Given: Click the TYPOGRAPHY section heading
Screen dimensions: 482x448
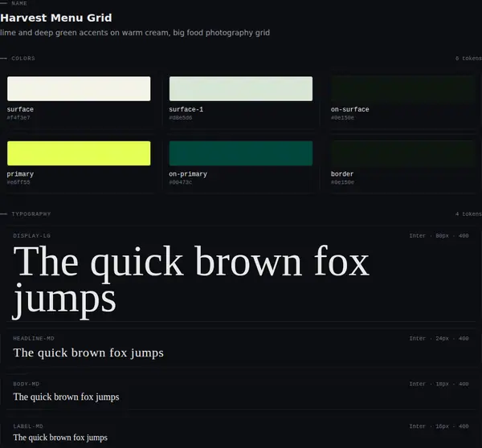Looking at the screenshot, I should pyautogui.click(x=31, y=214).
